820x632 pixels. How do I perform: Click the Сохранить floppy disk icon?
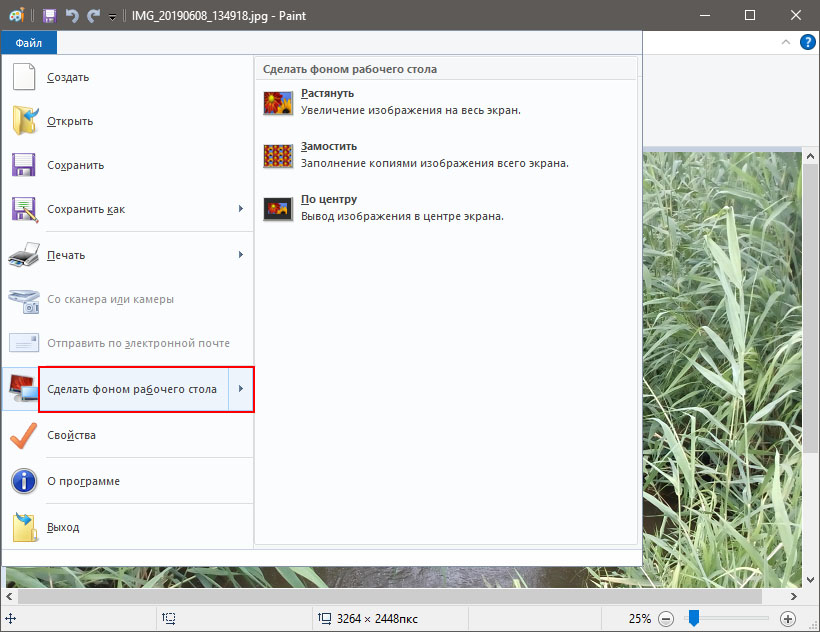click(24, 165)
